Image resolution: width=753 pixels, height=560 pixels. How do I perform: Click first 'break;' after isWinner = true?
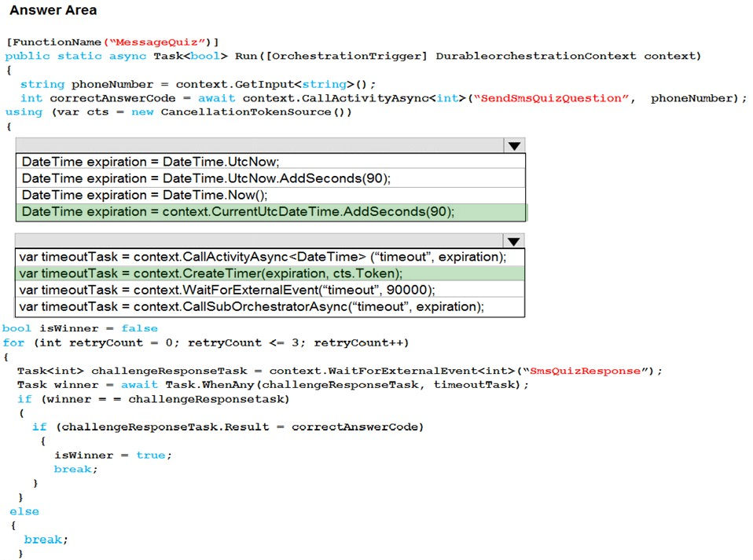pyautogui.click(x=76, y=470)
